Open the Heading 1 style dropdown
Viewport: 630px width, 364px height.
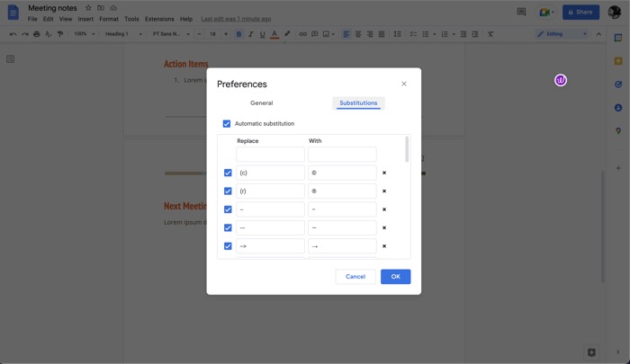coord(123,34)
